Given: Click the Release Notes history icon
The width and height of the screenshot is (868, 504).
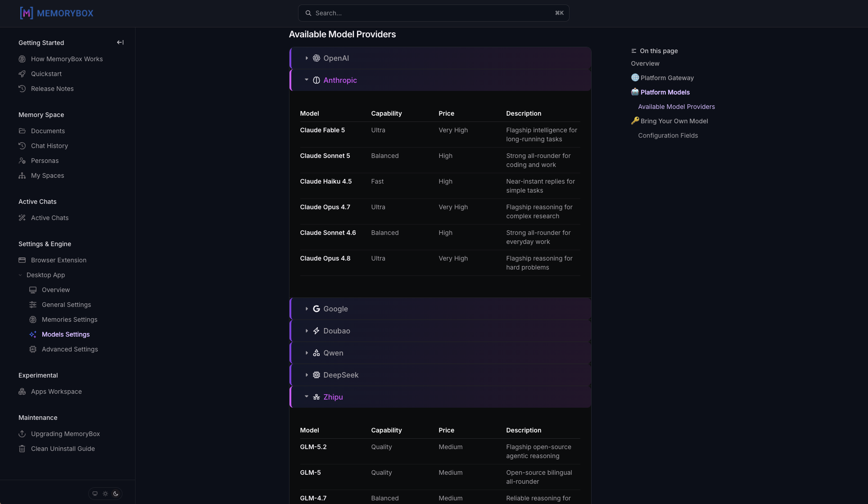Looking at the screenshot, I should (x=22, y=89).
